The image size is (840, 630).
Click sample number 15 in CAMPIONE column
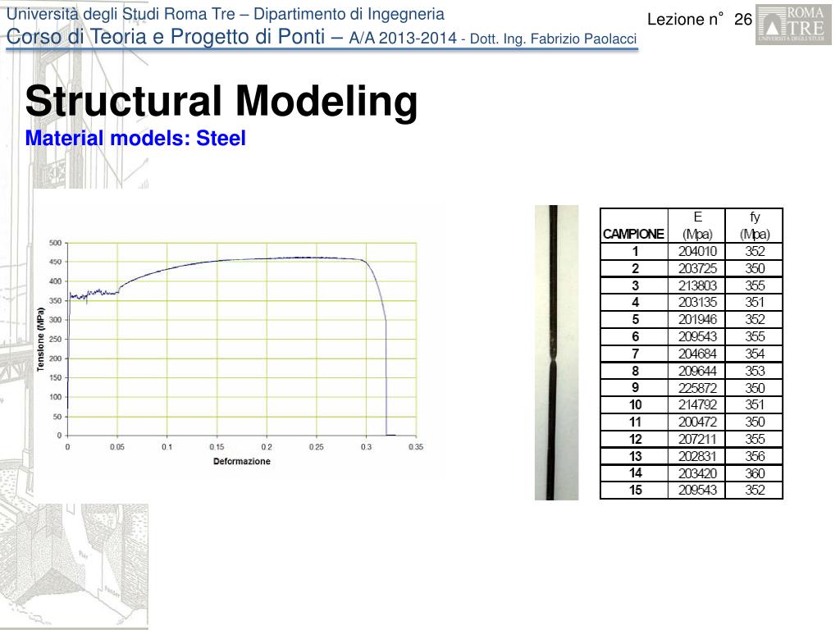[636, 490]
